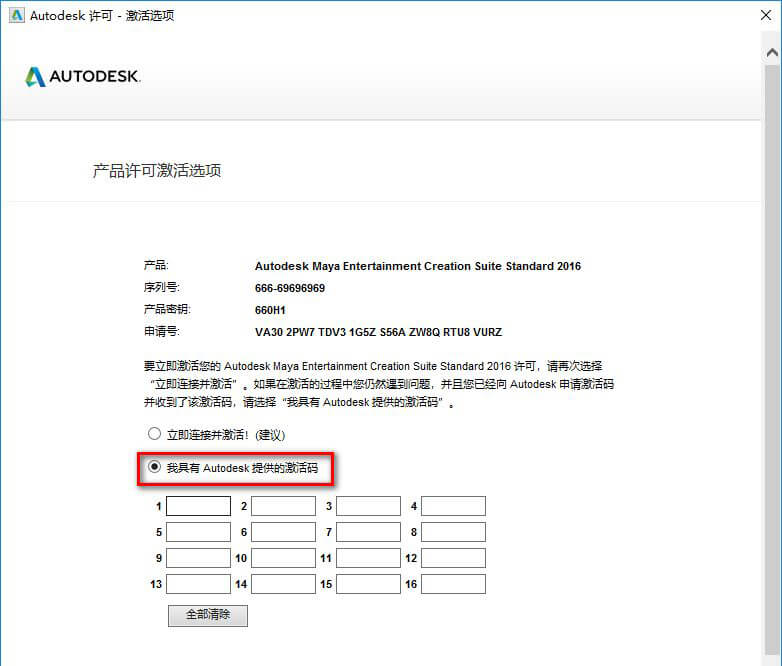Viewport: 782px width, 666px height.
Task: Click activation code field 16
Action: pos(453,584)
